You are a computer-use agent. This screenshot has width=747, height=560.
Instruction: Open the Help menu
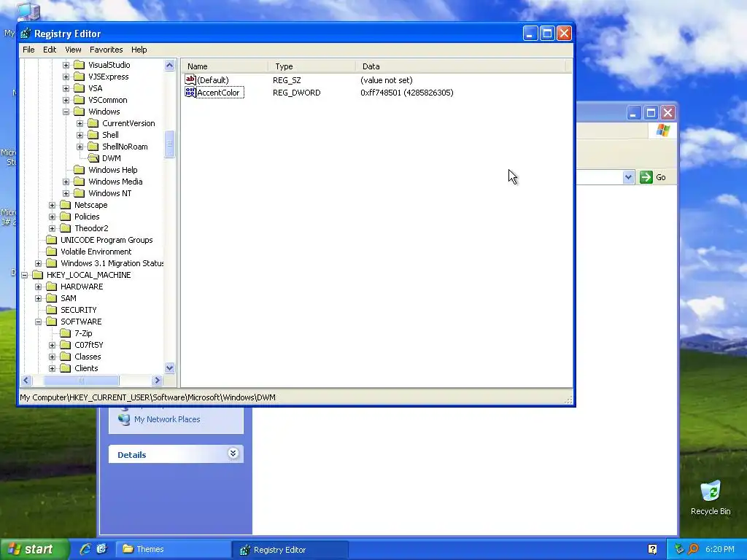139,50
